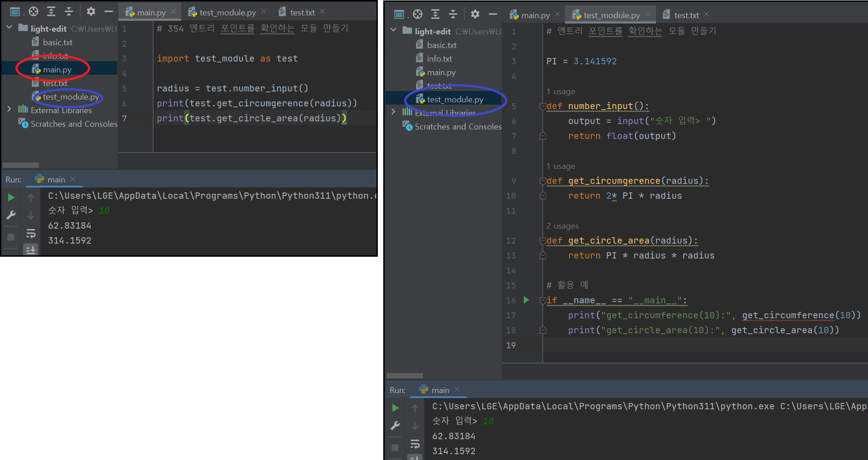This screenshot has width=868, height=460.
Task: Hide project panel in right window
Action: click(x=492, y=14)
